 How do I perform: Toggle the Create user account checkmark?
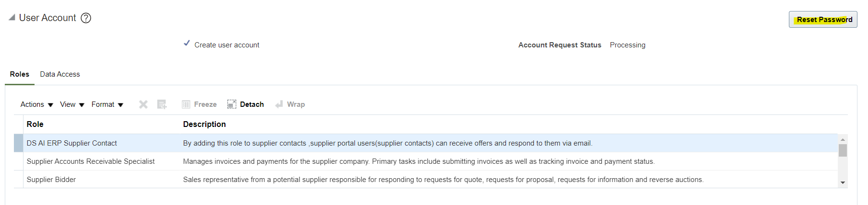(x=187, y=43)
